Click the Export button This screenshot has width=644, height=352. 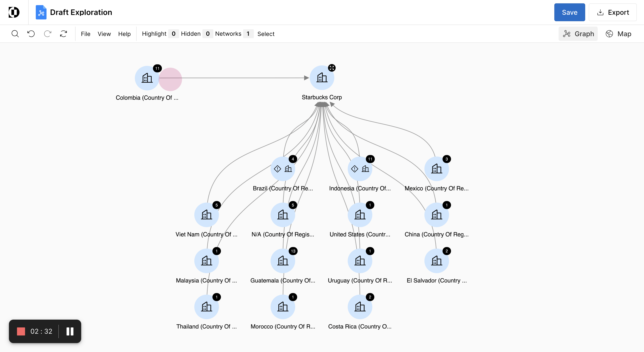(x=612, y=12)
